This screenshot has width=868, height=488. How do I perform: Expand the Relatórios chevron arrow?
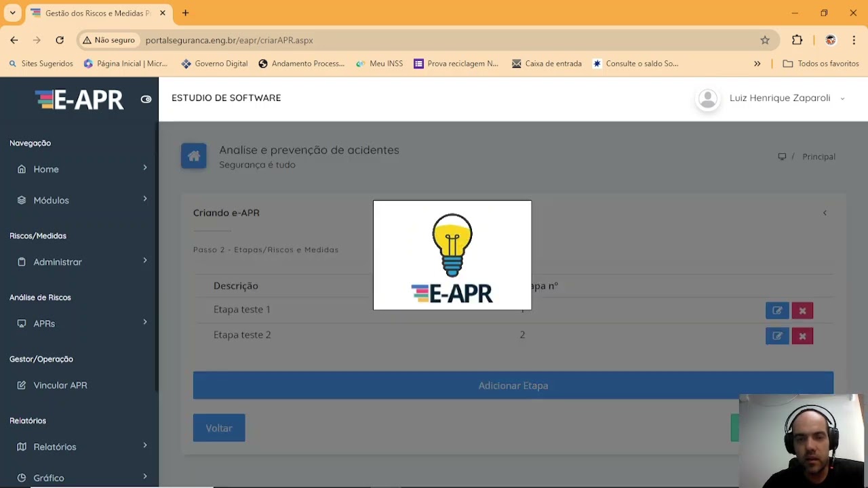[144, 446]
